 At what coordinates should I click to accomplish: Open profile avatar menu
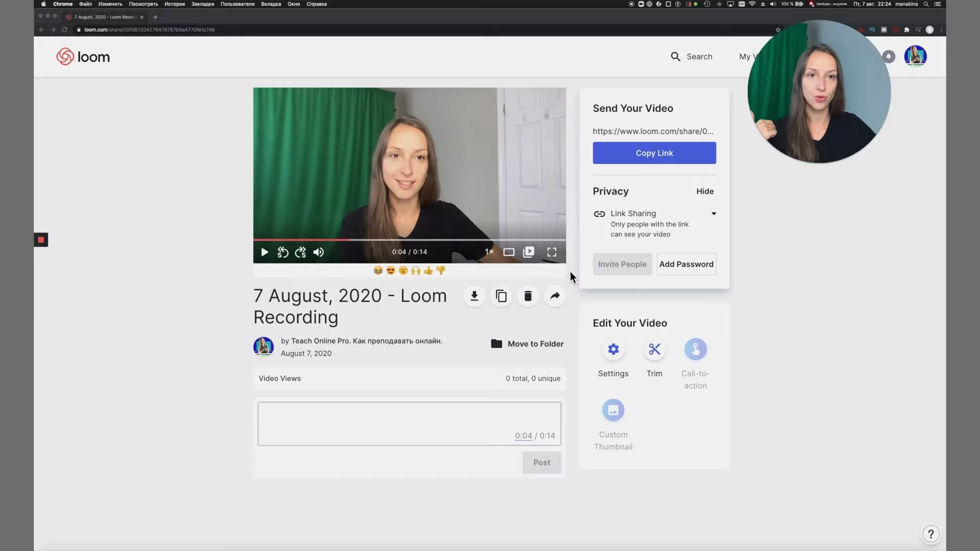[915, 56]
